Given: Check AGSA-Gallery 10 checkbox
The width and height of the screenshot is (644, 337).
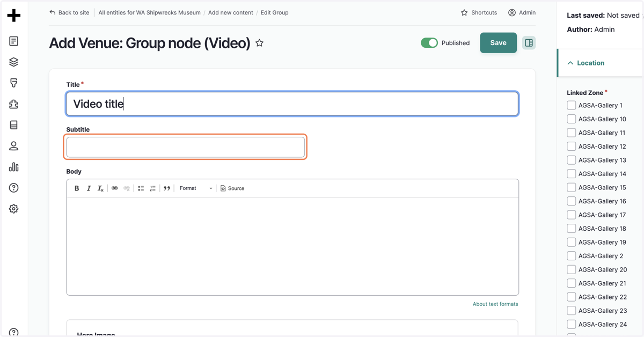Looking at the screenshot, I should (x=572, y=119).
